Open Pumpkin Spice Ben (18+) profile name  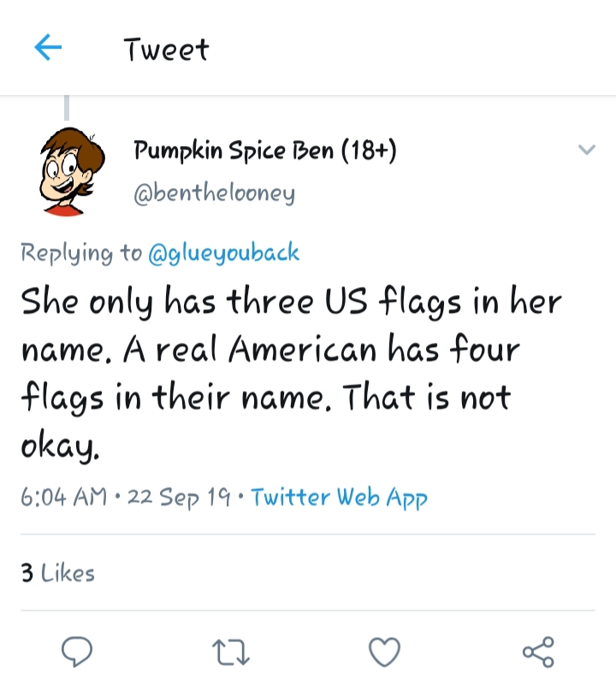(x=265, y=150)
